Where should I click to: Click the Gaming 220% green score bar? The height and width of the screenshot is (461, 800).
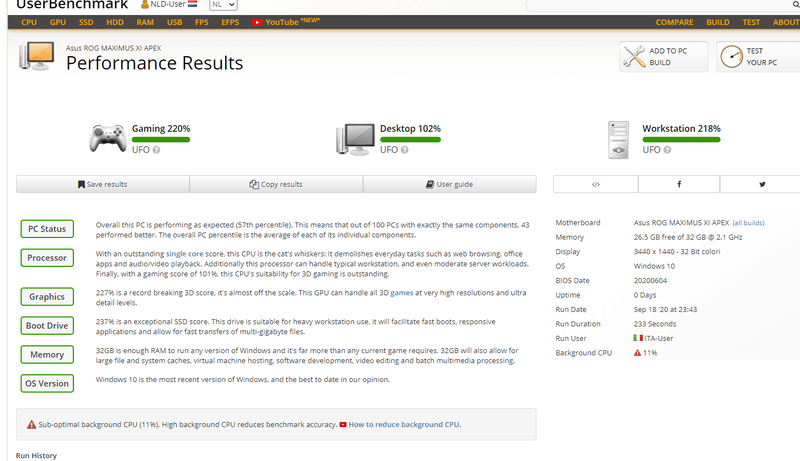[x=161, y=139]
